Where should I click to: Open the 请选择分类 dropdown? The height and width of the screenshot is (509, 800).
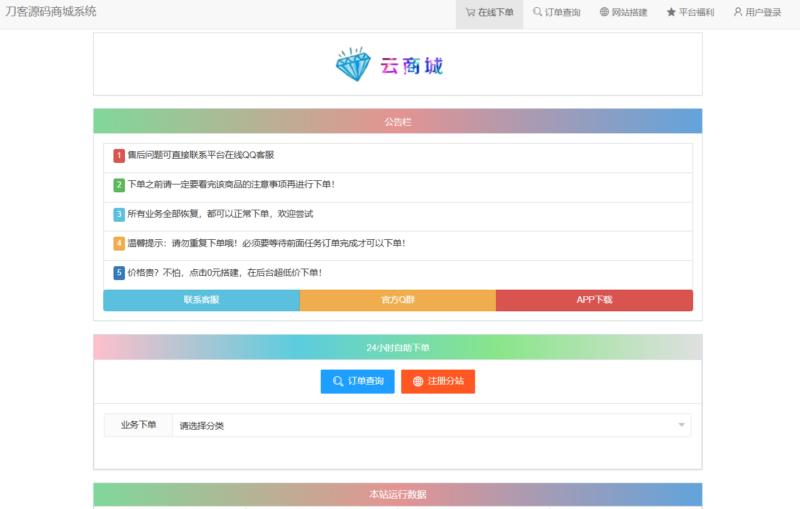tap(432, 425)
